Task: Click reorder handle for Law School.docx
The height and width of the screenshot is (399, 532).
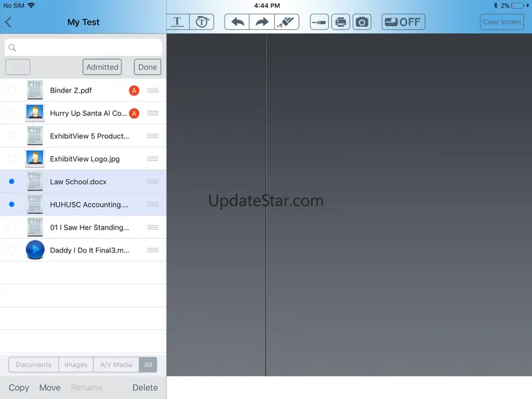Action: [x=153, y=181]
